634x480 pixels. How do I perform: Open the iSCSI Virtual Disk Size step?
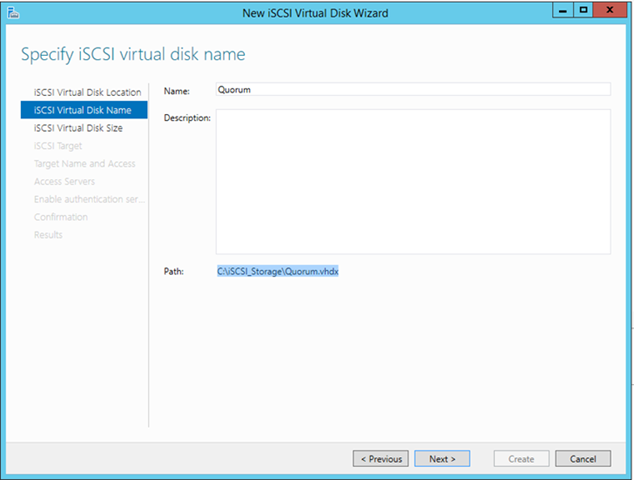click(78, 128)
